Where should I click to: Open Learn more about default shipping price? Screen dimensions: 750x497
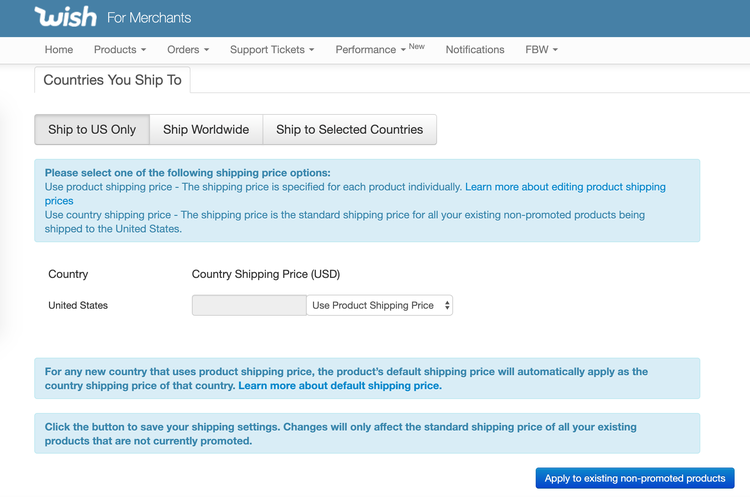pos(340,385)
